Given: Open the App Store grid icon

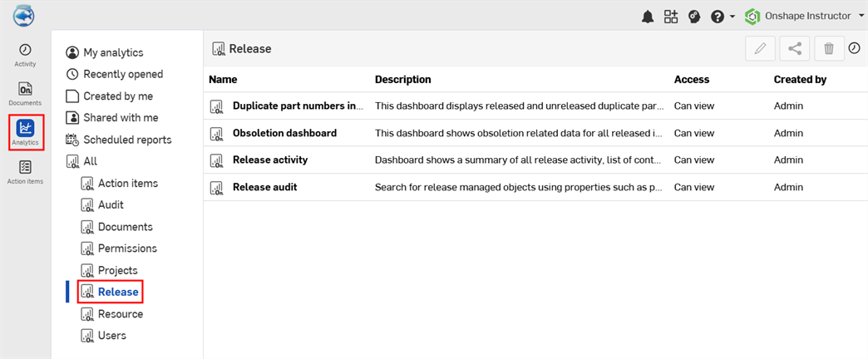Looking at the screenshot, I should [x=671, y=17].
